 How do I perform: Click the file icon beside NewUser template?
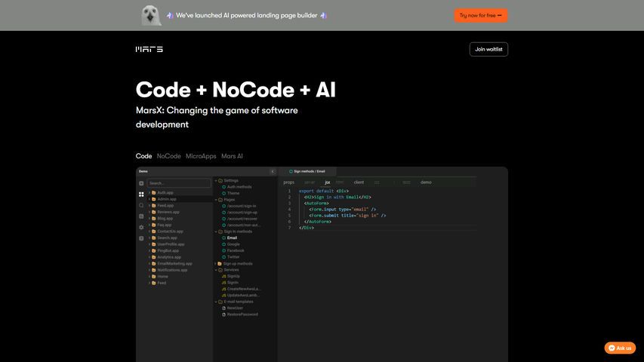(223, 308)
